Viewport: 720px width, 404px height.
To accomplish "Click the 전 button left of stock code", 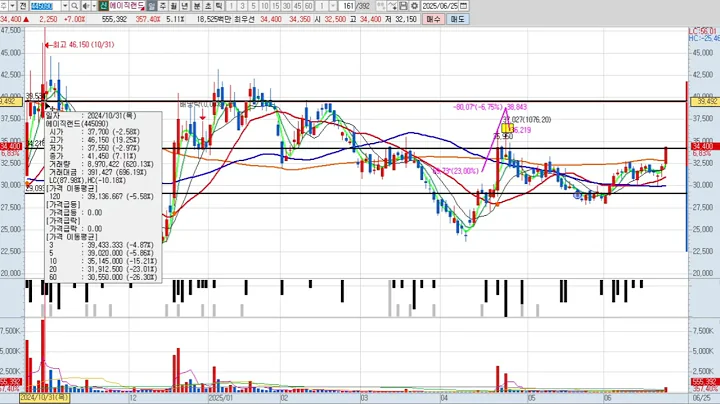I will [x=22, y=6].
